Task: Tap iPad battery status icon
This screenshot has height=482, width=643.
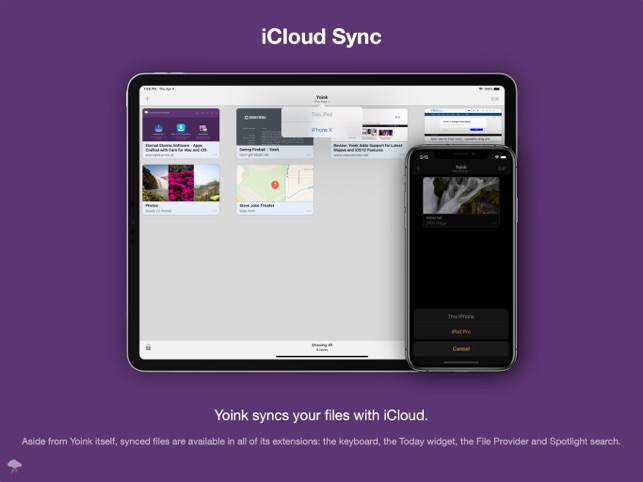Action: click(497, 89)
